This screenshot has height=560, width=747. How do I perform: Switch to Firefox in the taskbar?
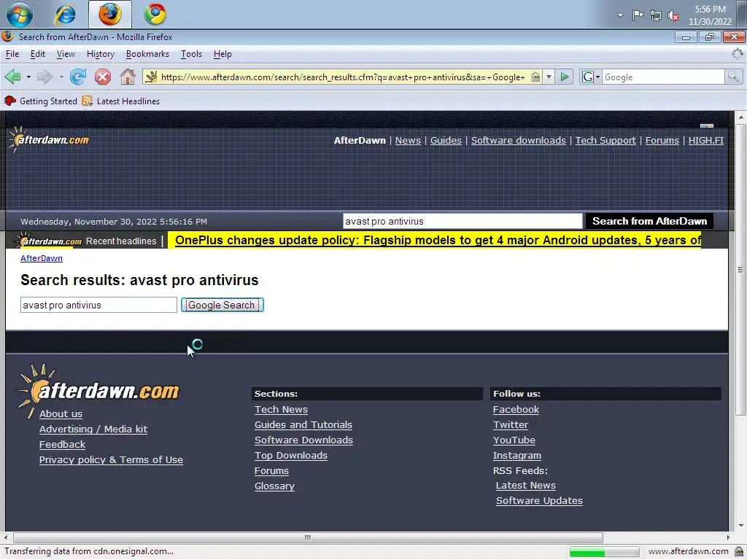pos(110,15)
